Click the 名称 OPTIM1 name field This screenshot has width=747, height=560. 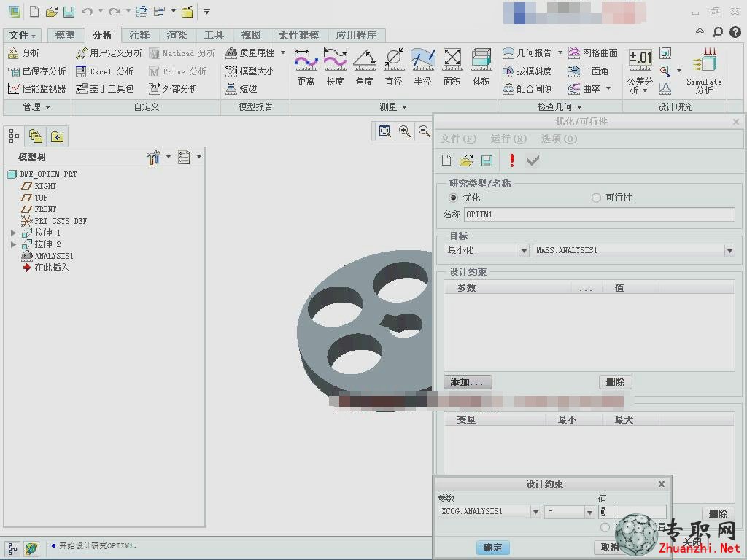point(600,214)
